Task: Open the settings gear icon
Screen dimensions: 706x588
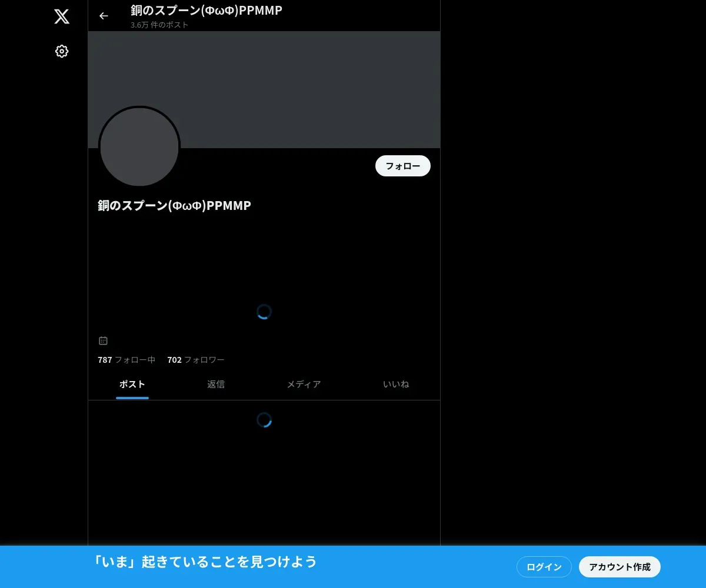Action: click(62, 51)
